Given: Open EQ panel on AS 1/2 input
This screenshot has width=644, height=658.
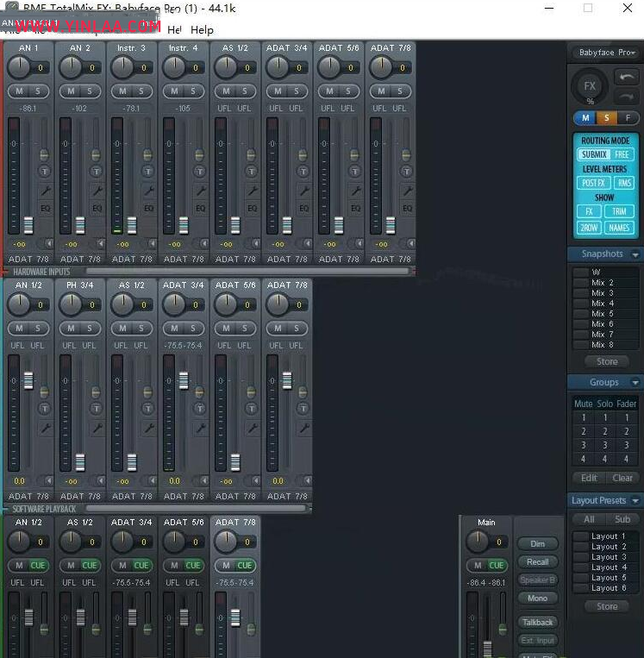Looking at the screenshot, I should [252, 208].
